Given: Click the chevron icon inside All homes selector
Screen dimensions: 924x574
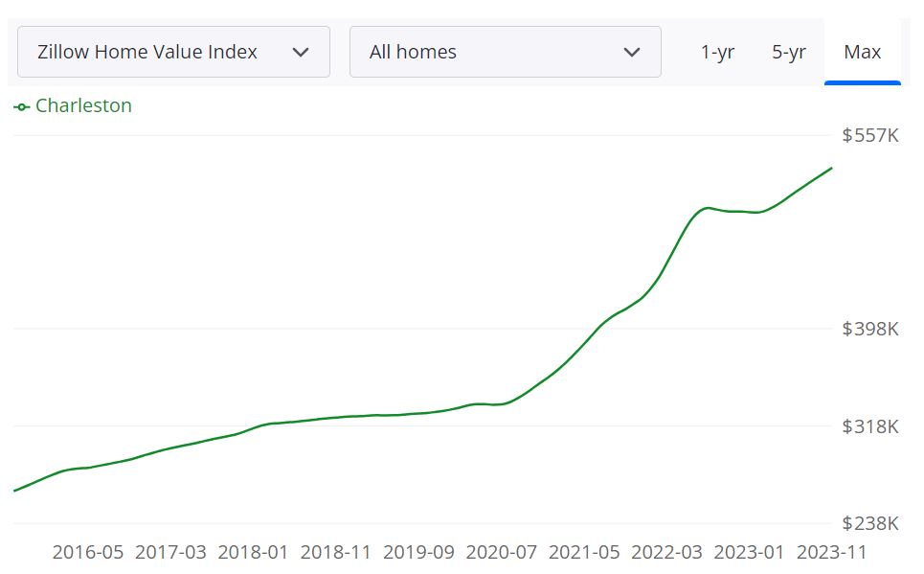Looking at the screenshot, I should coord(634,52).
